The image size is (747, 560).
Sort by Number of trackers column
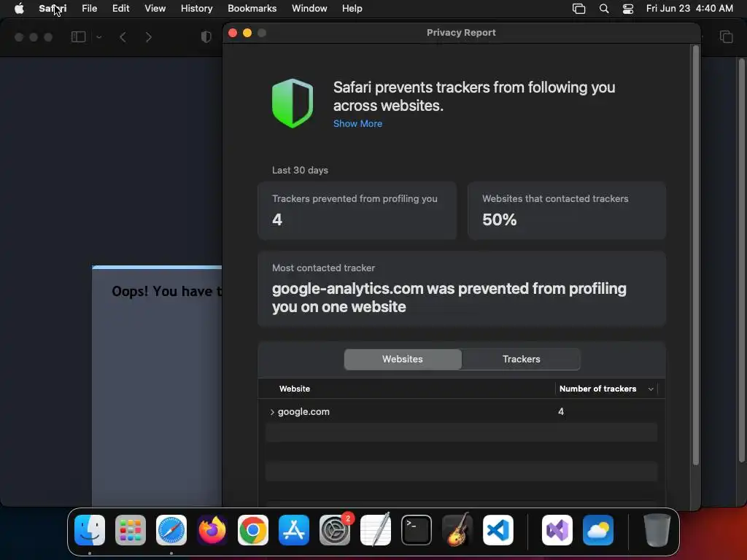point(606,389)
